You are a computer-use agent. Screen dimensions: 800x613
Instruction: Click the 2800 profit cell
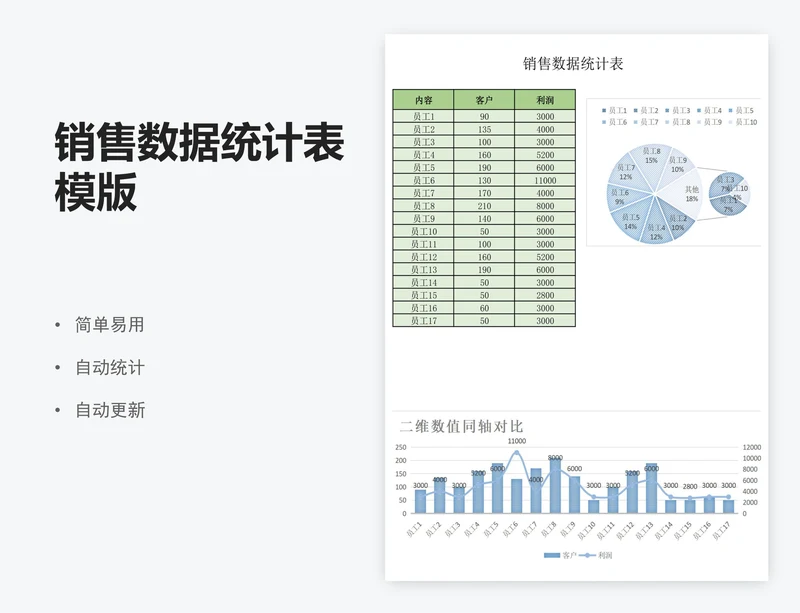(545, 295)
